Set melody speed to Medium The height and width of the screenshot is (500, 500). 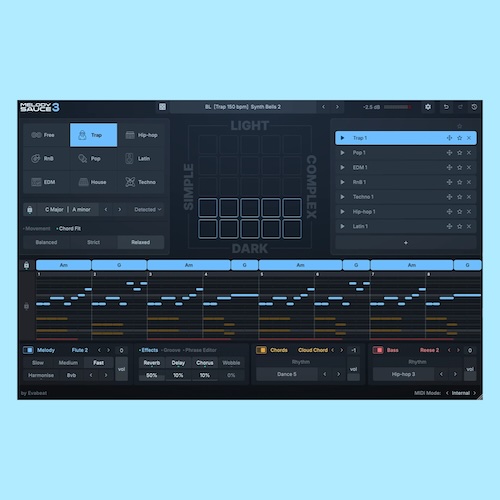tap(68, 363)
